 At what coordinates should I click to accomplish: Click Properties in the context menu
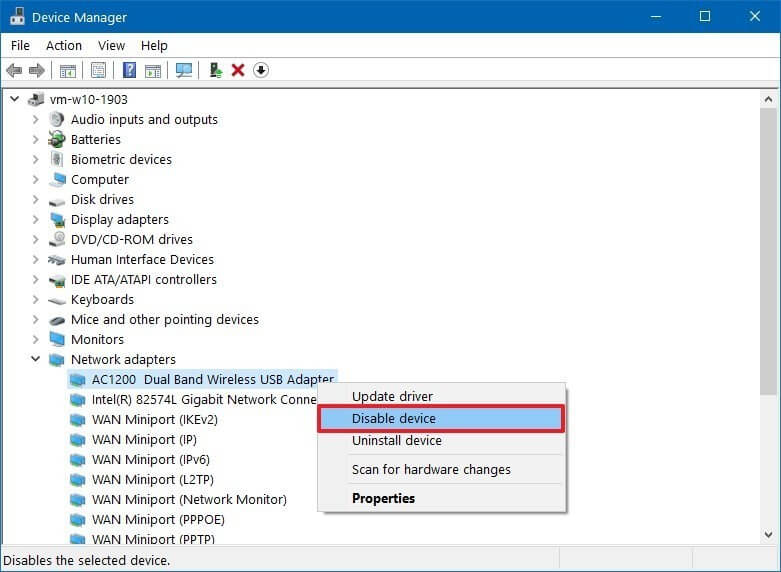383,498
